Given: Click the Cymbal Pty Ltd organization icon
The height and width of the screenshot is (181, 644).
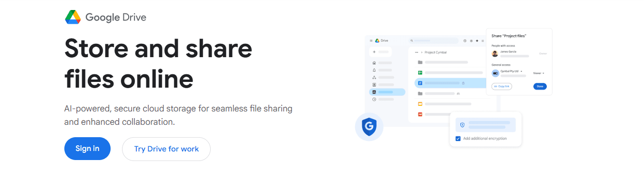Looking at the screenshot, I should (x=495, y=73).
